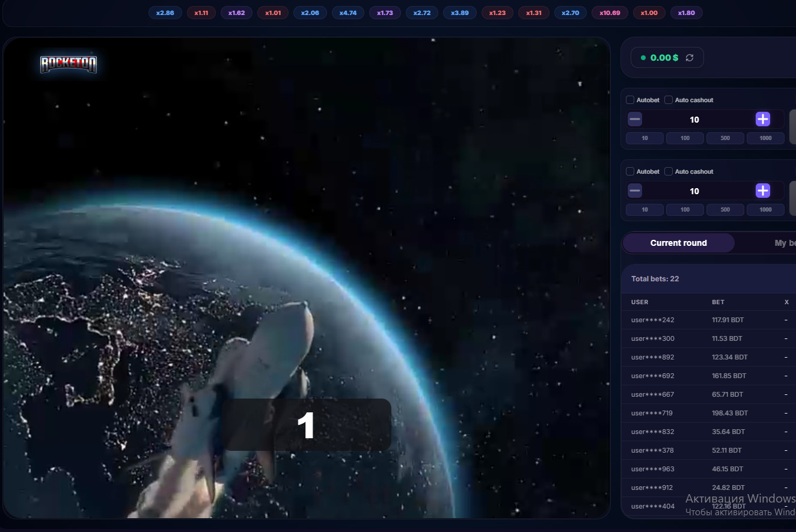This screenshot has width=796, height=532.
Task: View the x10.69 round result
Action: click(610, 13)
